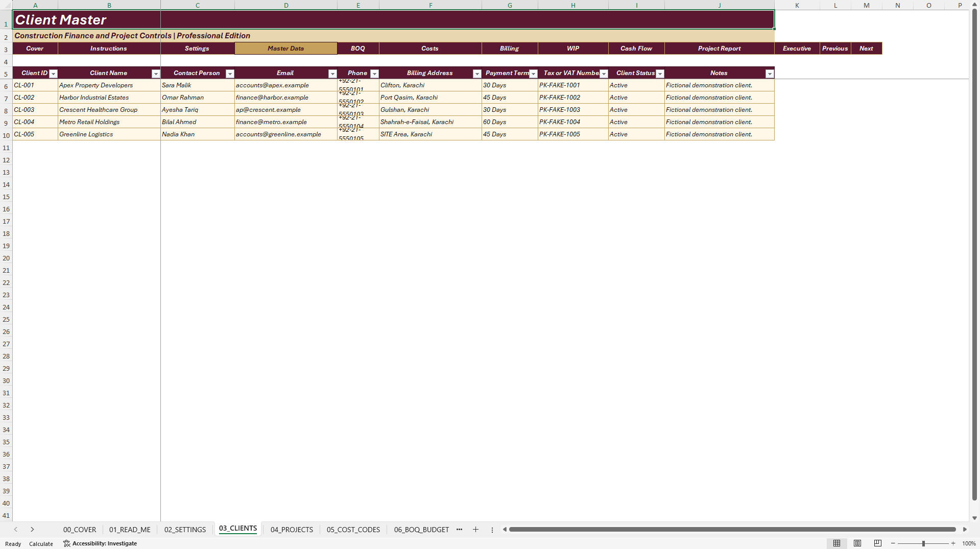Click the Cover navigation button
Screen dimensions: 980x549
pyautogui.click(x=35, y=49)
